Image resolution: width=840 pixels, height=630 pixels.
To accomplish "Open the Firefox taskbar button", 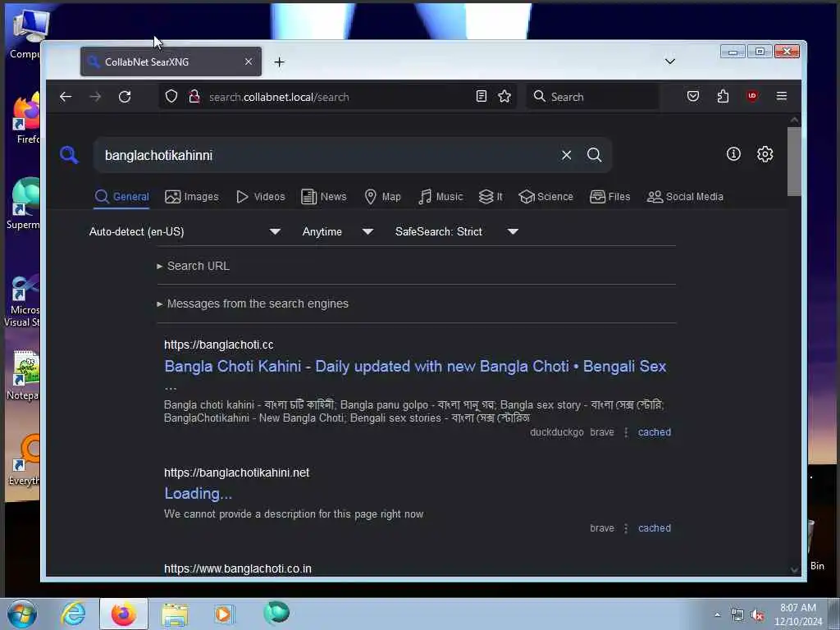I will tap(124, 614).
